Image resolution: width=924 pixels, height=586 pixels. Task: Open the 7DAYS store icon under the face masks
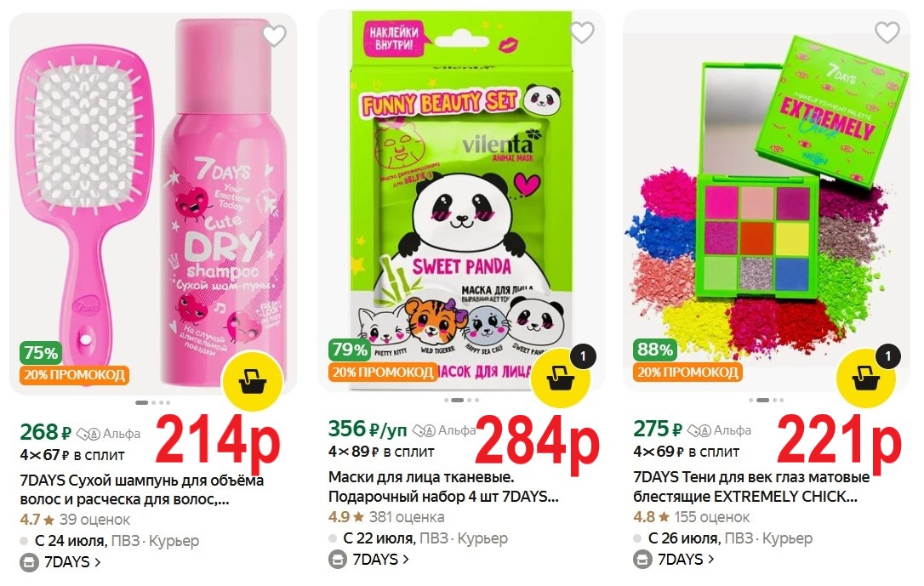[x=338, y=560]
